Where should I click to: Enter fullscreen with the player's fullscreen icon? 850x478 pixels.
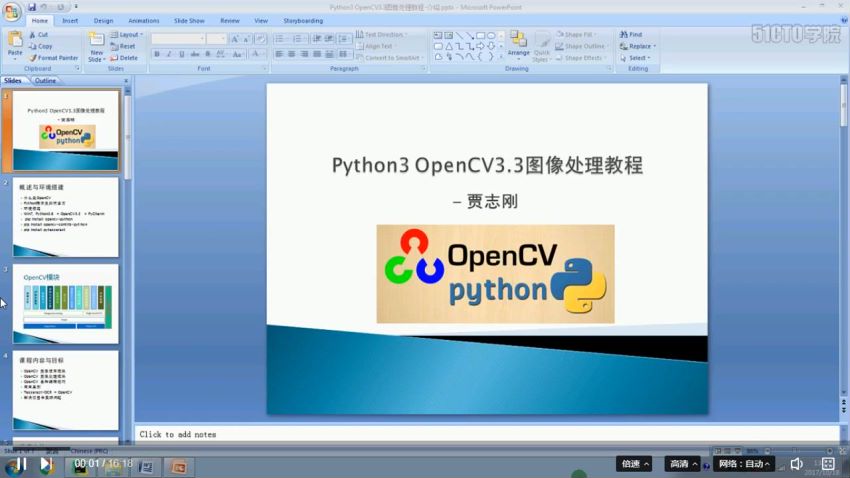pyautogui.click(x=828, y=464)
